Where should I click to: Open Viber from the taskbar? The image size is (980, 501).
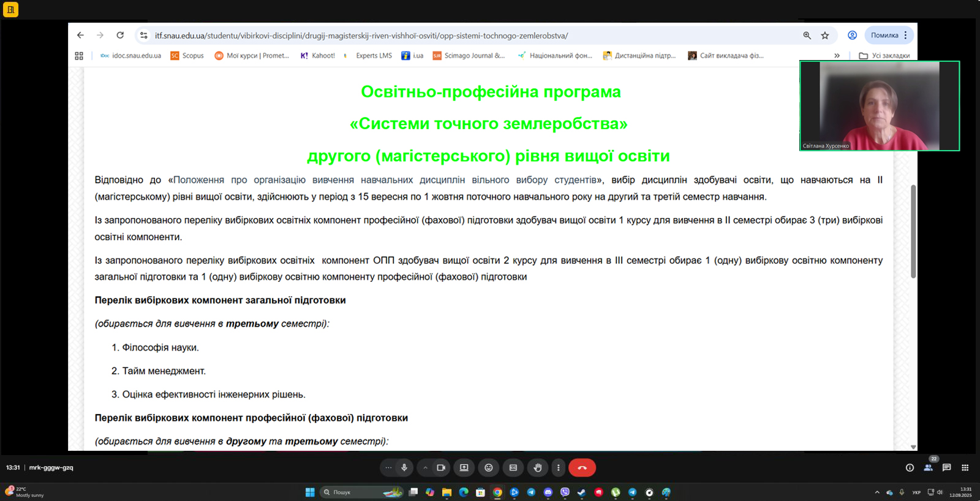[x=565, y=492]
